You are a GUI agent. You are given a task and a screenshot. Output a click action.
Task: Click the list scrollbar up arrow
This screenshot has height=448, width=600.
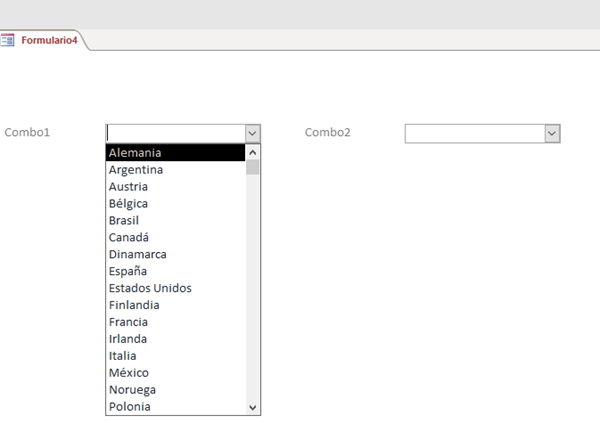tap(253, 153)
